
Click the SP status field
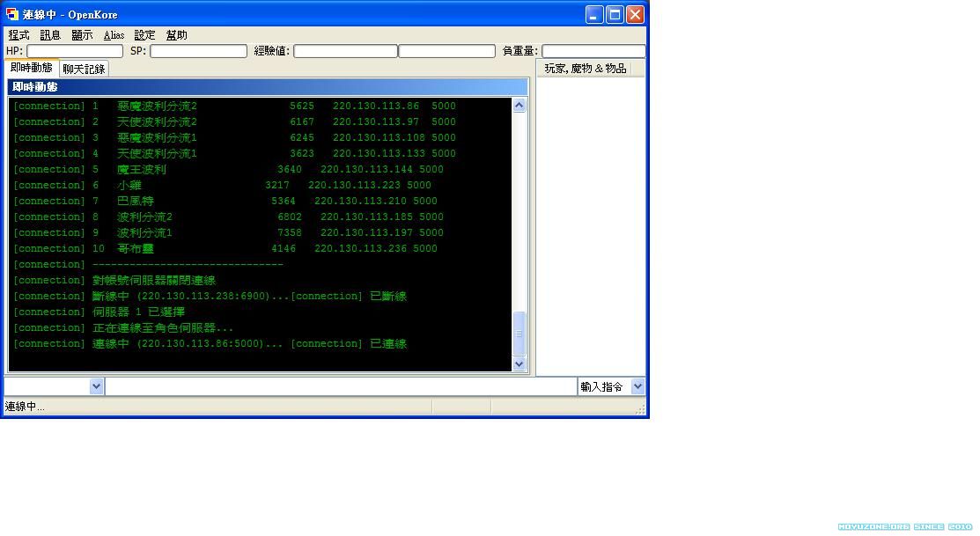point(198,51)
